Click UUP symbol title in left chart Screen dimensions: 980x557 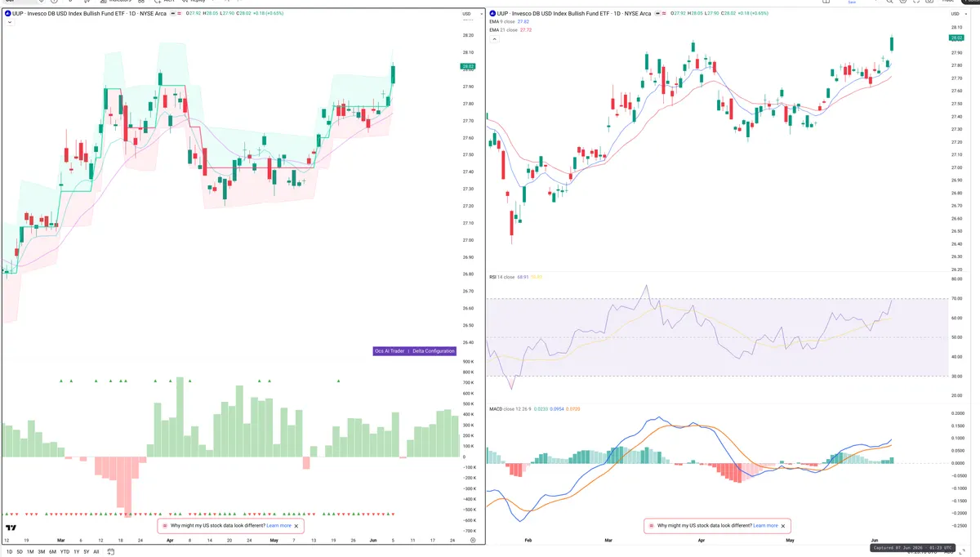coord(91,14)
